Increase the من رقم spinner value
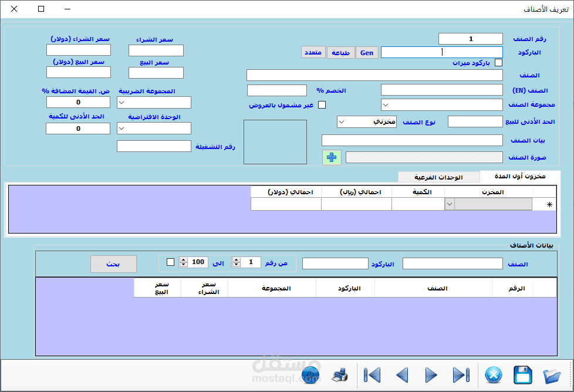This screenshot has height=392, width=574. 237,260
